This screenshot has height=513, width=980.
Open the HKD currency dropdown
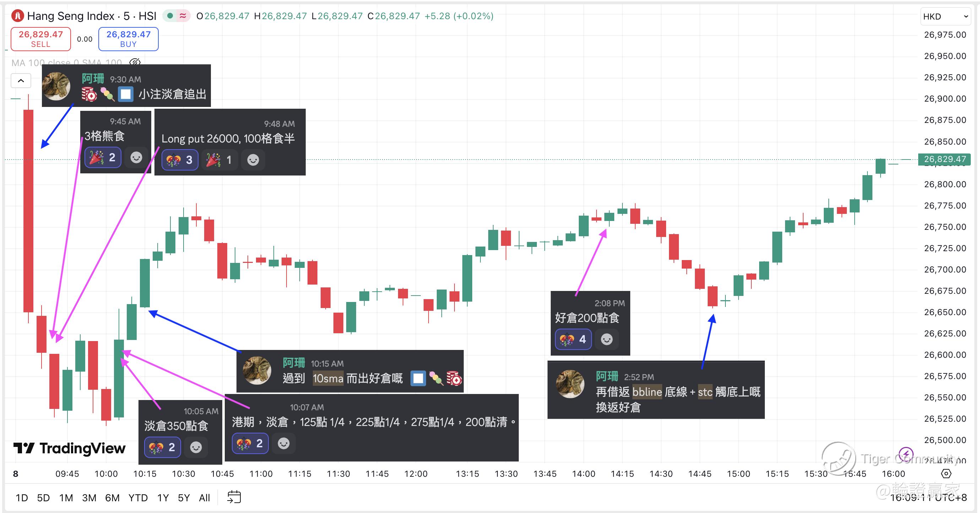coord(945,16)
